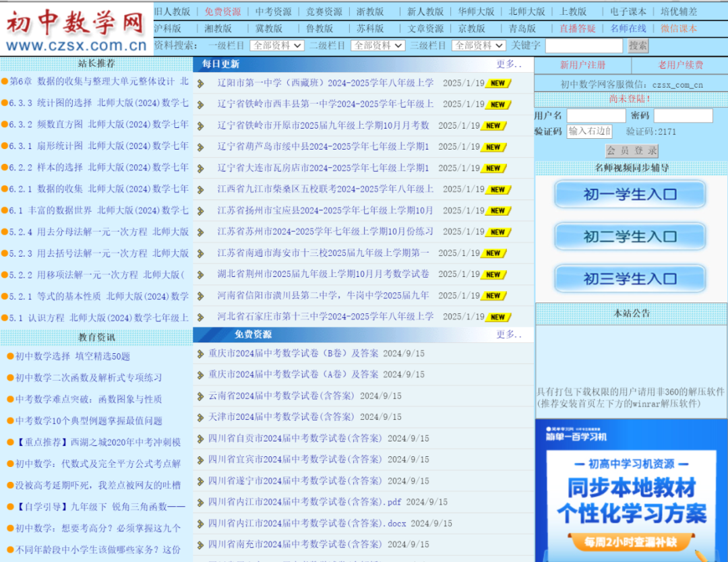Click the 搜索 search button

click(x=638, y=45)
